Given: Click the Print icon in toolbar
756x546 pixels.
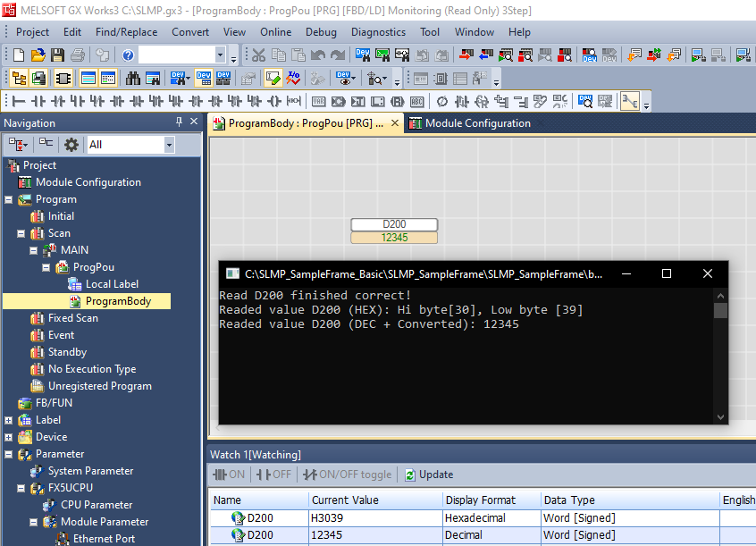Looking at the screenshot, I should 77,55.
